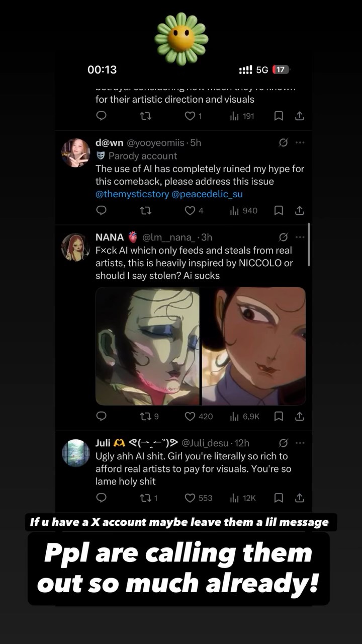
Task: Share Juli's tweet
Action: click(299, 498)
